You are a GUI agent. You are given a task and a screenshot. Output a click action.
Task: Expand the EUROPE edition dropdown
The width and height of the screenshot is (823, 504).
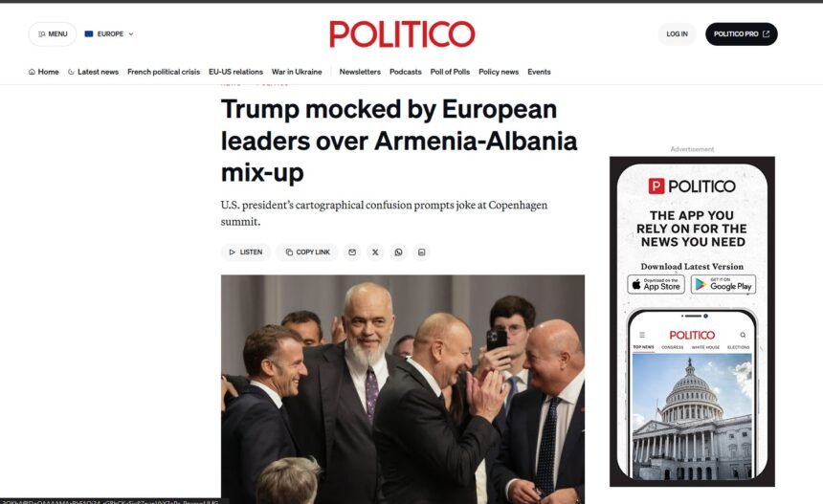point(109,34)
